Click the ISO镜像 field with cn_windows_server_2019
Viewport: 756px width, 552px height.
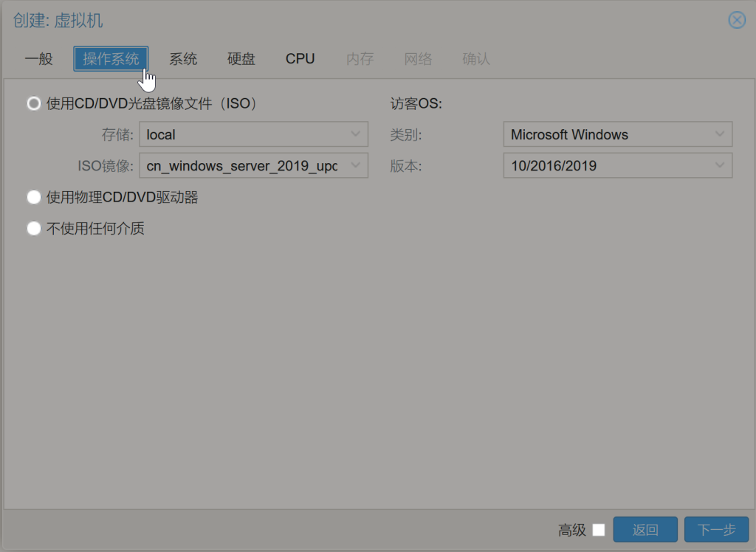[244, 165]
